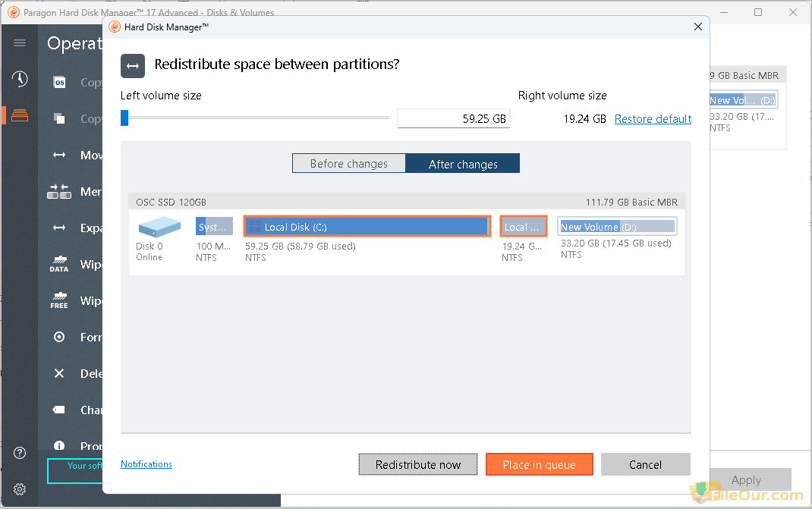Viewport: 812px width, 509px height.
Task: Select the Disks & Volumes sidebar icon
Action: coord(20,115)
